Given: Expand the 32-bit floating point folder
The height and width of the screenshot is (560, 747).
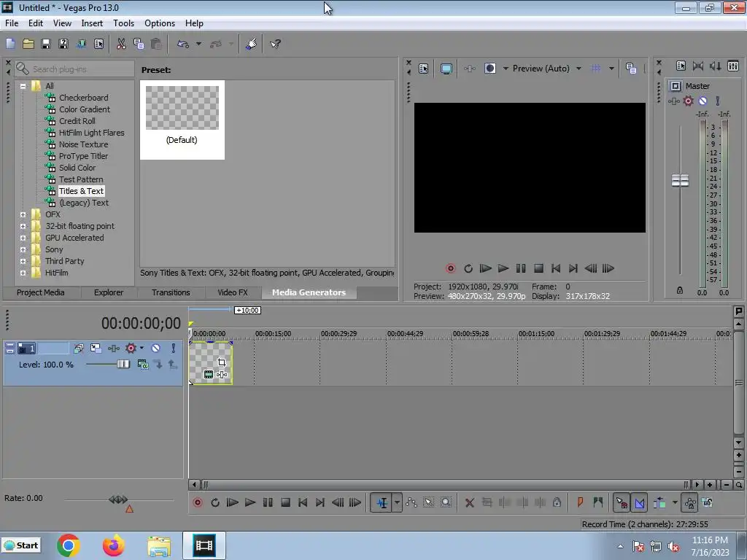Looking at the screenshot, I should [x=23, y=226].
